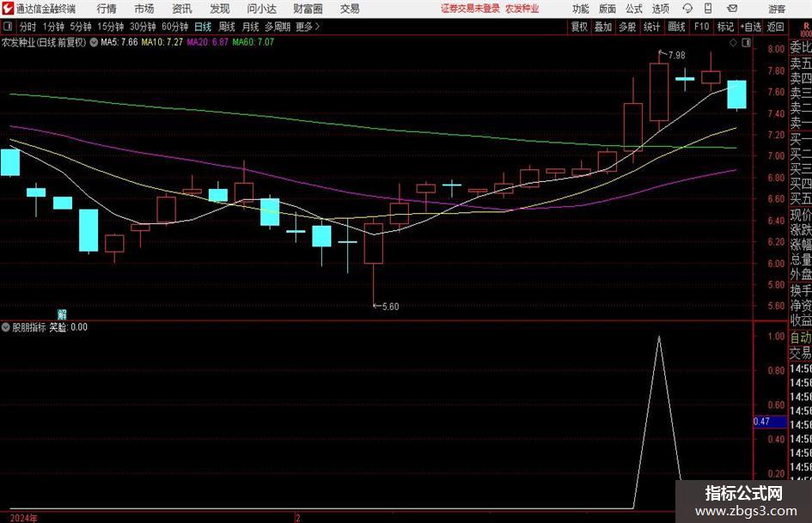Click the 通达信 red app logo
The height and width of the screenshot is (523, 812).
pyautogui.click(x=8, y=9)
